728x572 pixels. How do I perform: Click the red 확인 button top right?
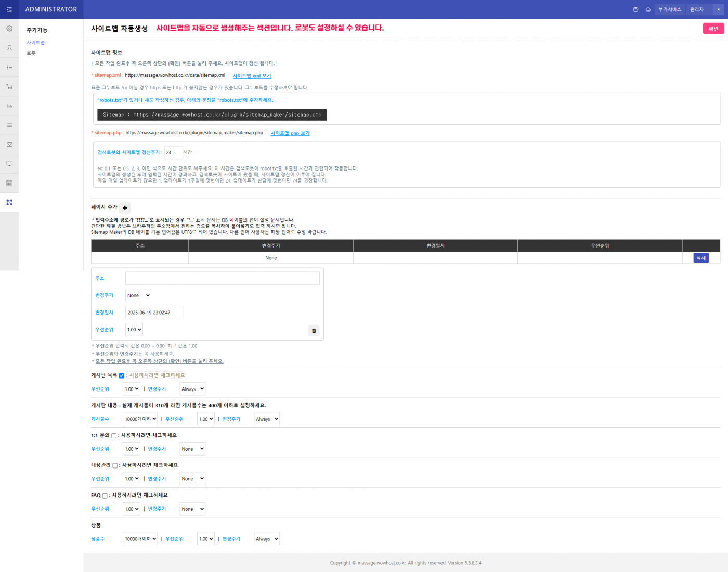(x=713, y=29)
